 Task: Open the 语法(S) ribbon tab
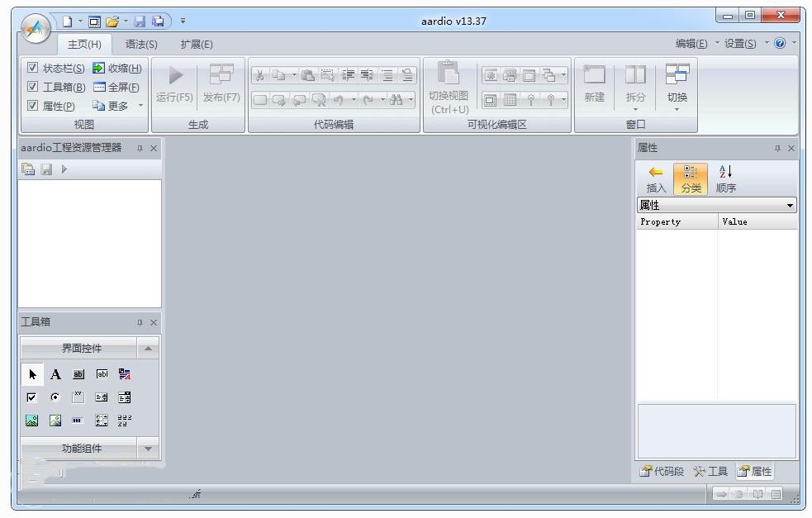click(141, 45)
